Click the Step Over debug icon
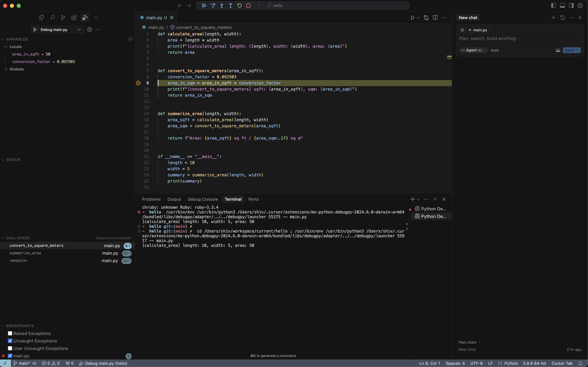 coord(213,5)
